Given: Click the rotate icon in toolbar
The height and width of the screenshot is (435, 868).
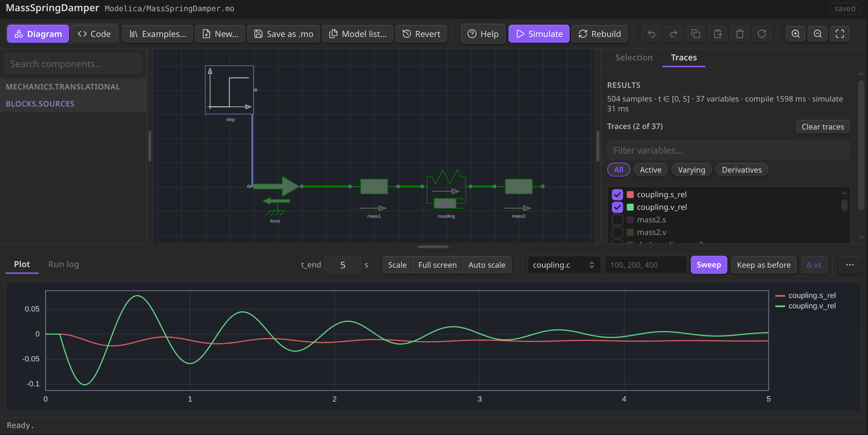Looking at the screenshot, I should click(762, 34).
